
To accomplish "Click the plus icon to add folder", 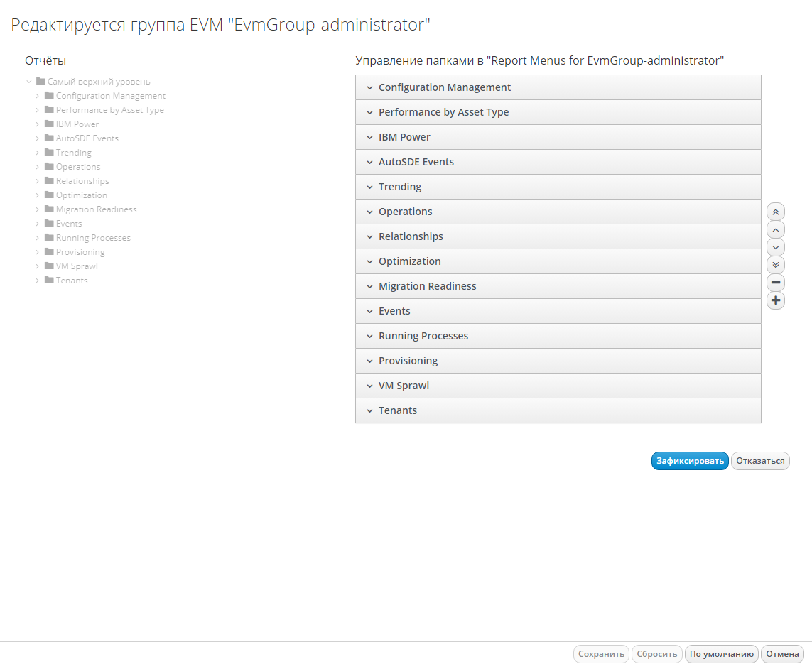I will [x=776, y=300].
